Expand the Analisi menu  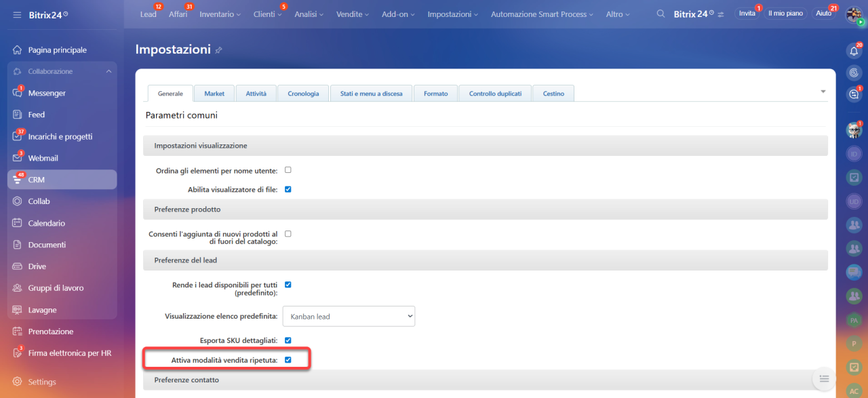point(309,14)
